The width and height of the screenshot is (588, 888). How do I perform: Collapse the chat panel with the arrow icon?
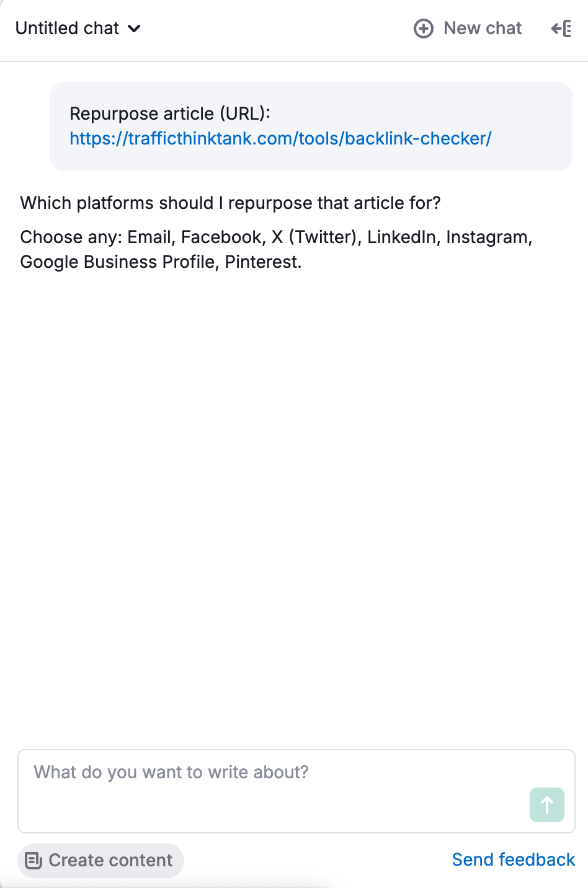coord(561,29)
